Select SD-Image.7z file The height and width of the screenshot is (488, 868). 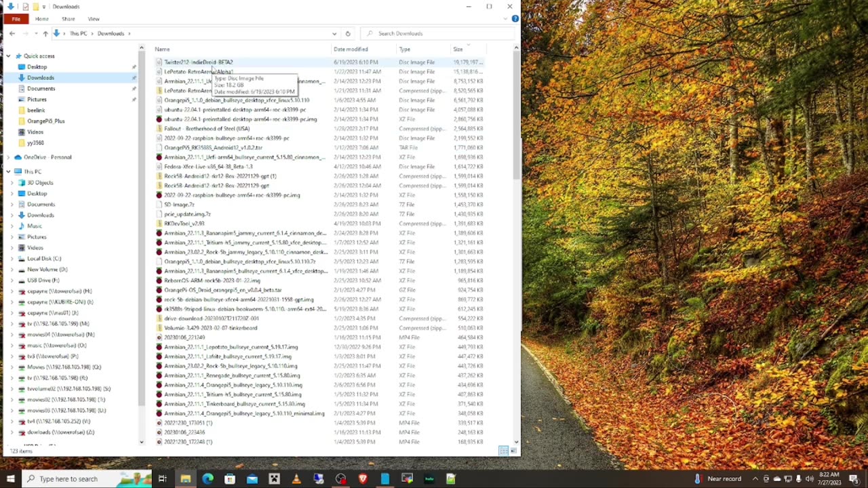click(x=179, y=204)
